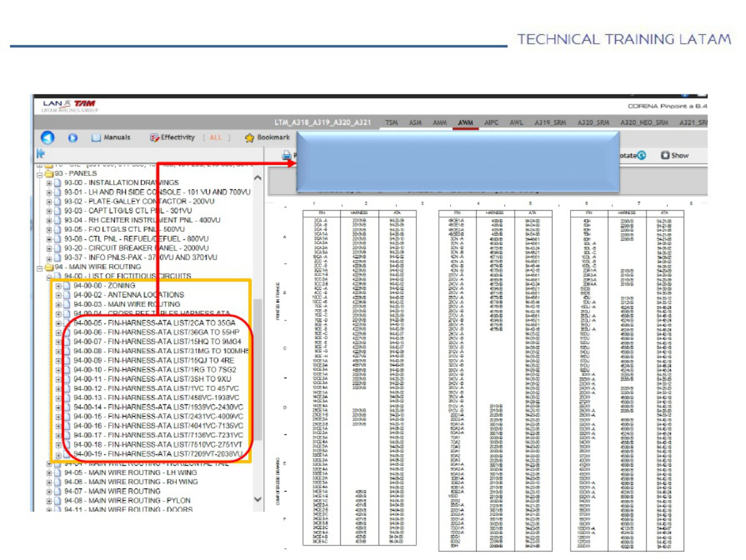Click the Bookmark star icon
746x560 pixels.
(250, 138)
